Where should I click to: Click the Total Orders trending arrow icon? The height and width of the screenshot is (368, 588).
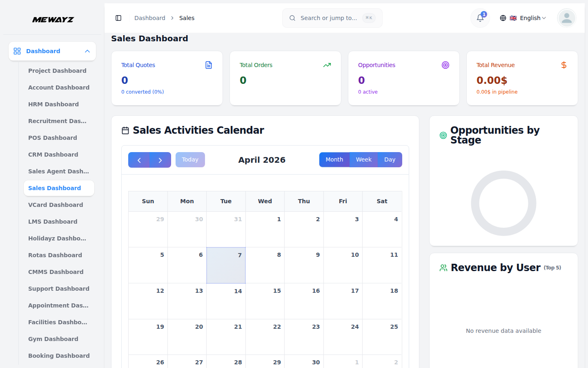click(x=327, y=65)
